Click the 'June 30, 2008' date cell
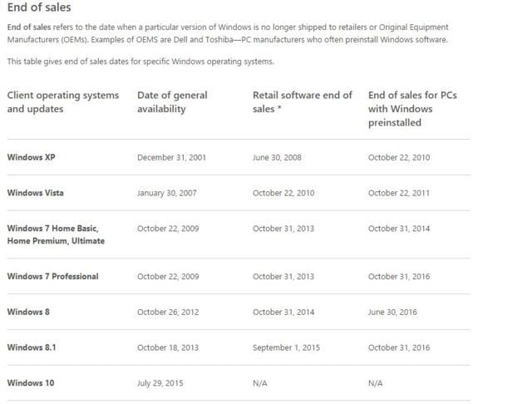Screen dimensions: 532x404 click(277, 157)
